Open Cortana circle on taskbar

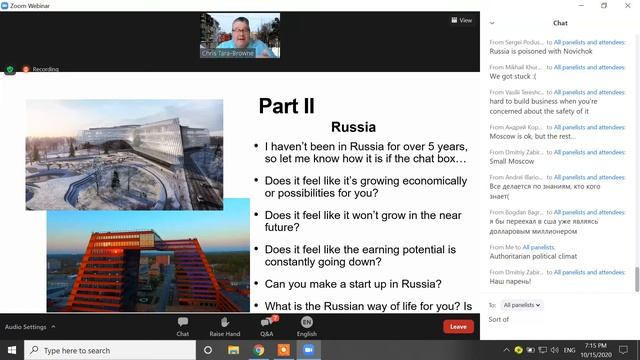[x=208, y=350]
